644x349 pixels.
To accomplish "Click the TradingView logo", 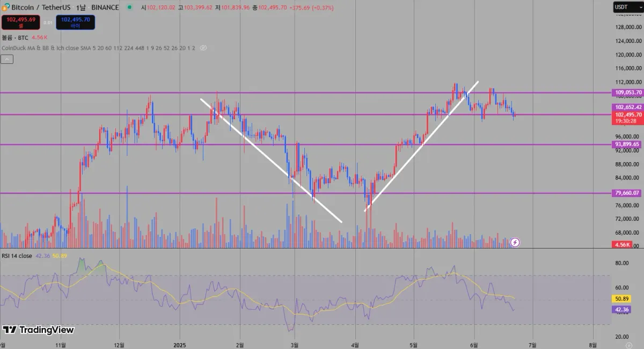I will click(38, 330).
